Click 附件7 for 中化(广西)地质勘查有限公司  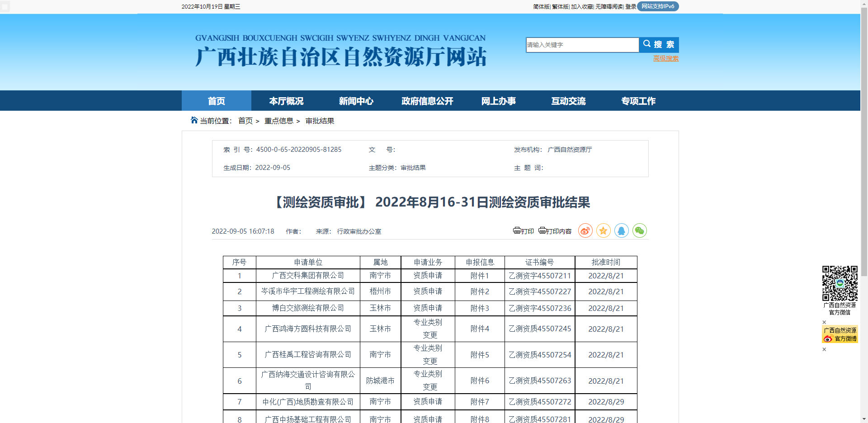(x=480, y=401)
